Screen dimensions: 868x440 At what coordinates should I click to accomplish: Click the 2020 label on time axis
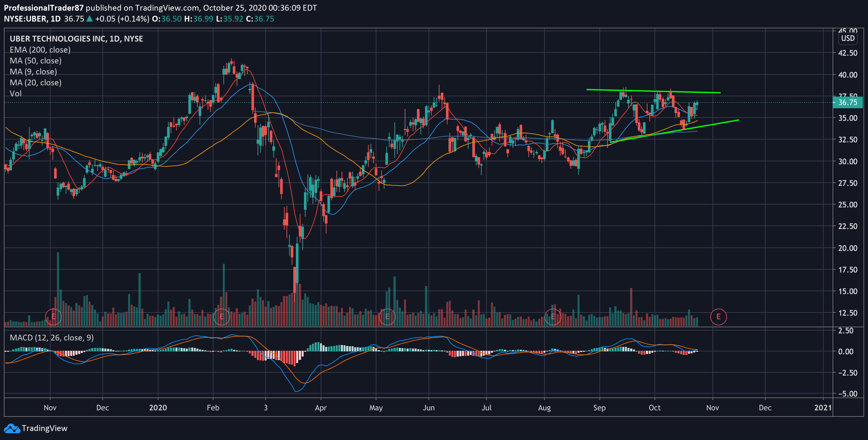[x=158, y=408]
